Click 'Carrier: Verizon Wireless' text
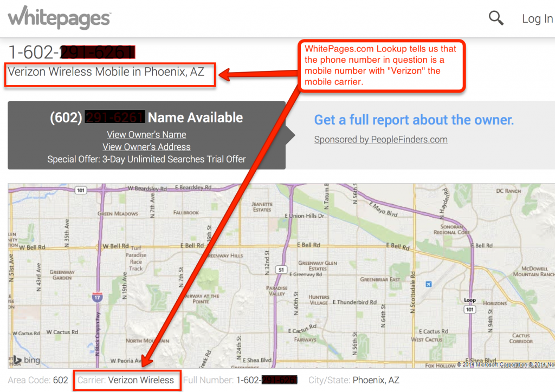The height and width of the screenshot is (392, 555). (126, 380)
